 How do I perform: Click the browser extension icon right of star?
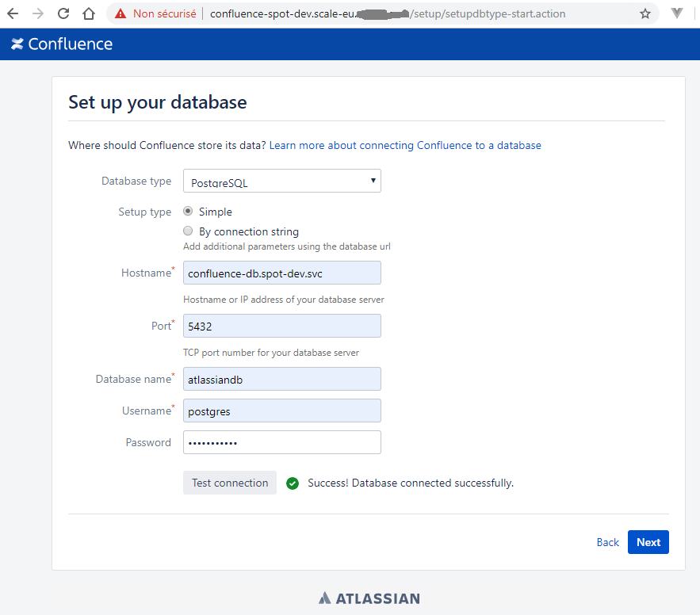tap(677, 13)
